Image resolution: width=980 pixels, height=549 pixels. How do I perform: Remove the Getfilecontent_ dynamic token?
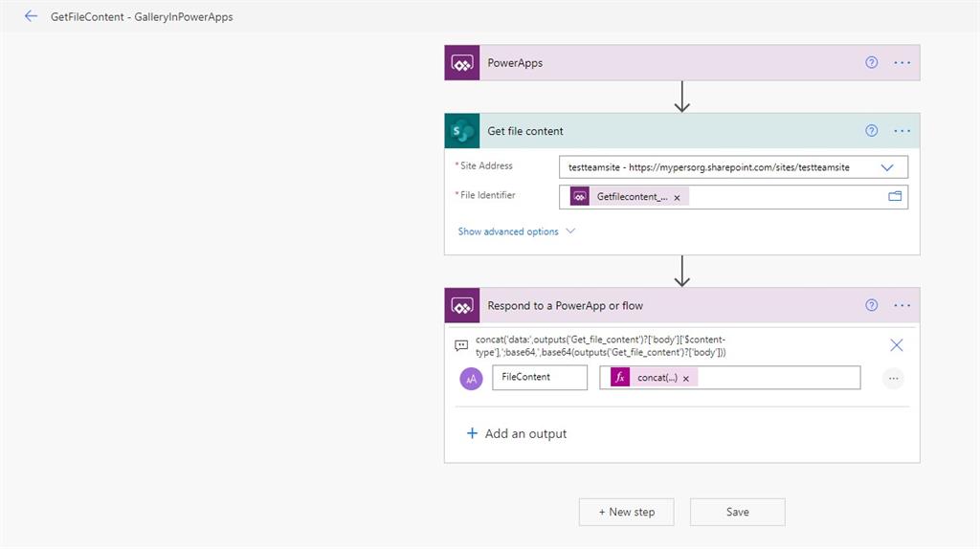[x=677, y=197]
